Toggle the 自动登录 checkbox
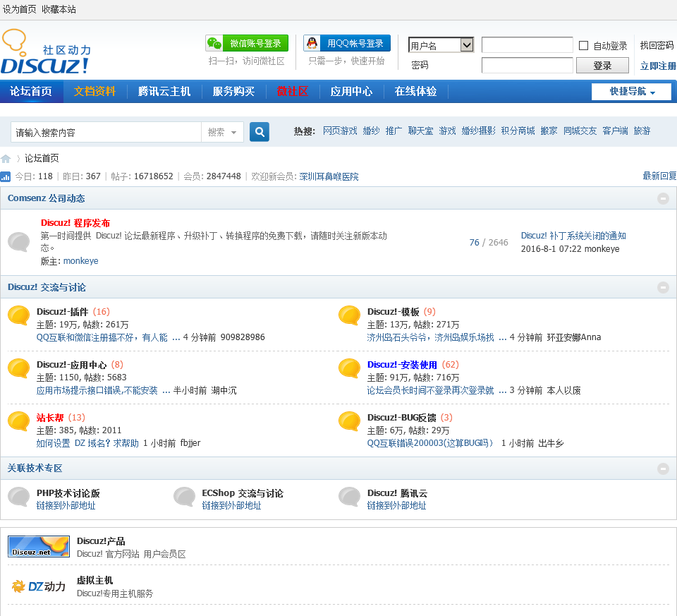 583,45
